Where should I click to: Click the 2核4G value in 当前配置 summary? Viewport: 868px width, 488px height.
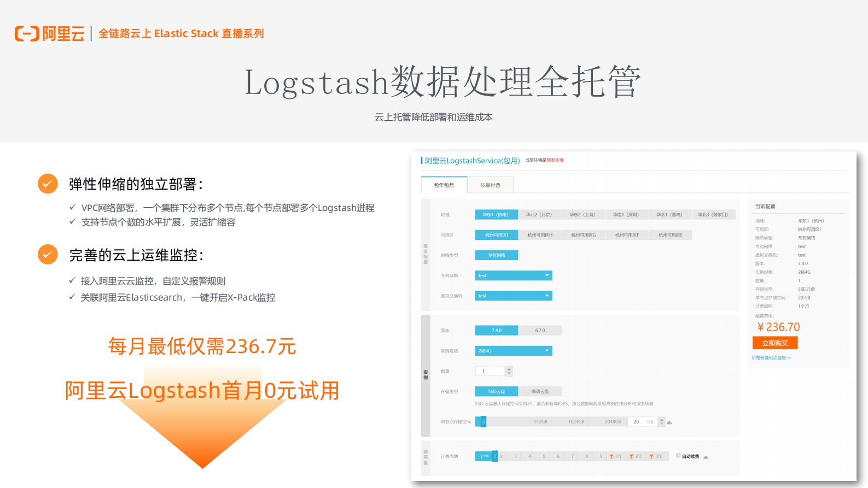[804, 272]
